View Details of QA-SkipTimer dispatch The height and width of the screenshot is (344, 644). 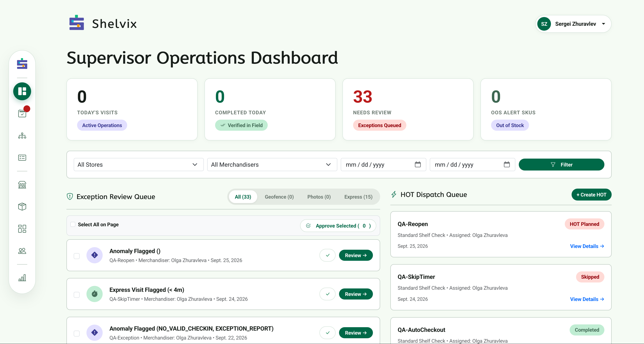pos(587,299)
